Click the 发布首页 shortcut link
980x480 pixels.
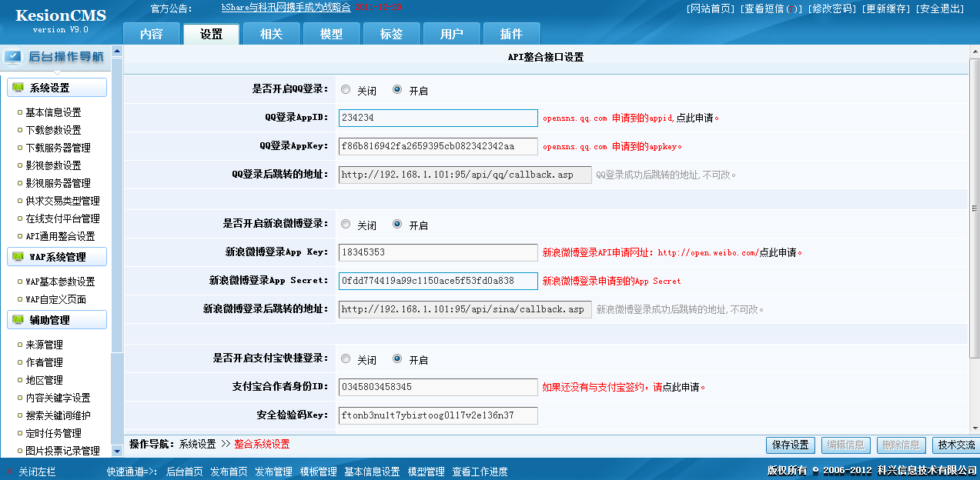229,472
